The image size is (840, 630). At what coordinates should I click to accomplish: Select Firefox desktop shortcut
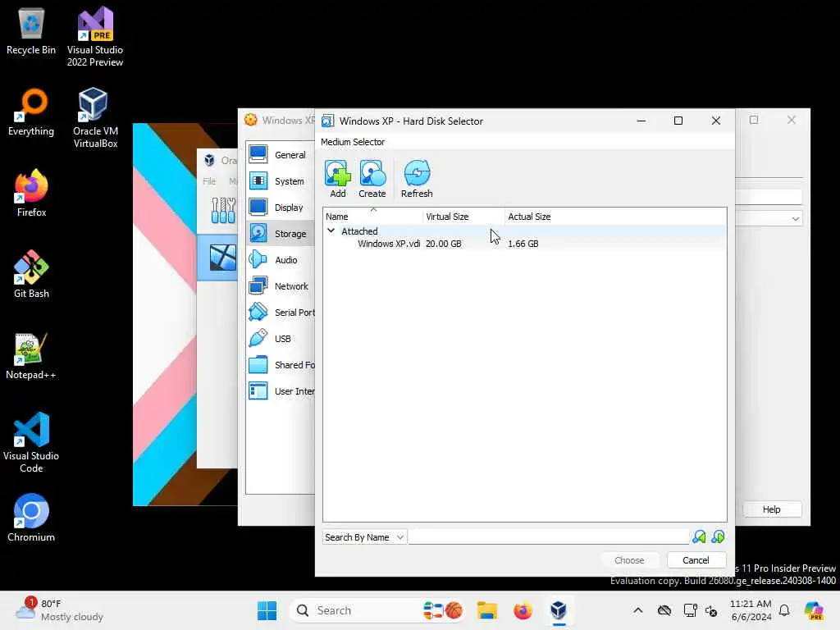click(x=31, y=194)
